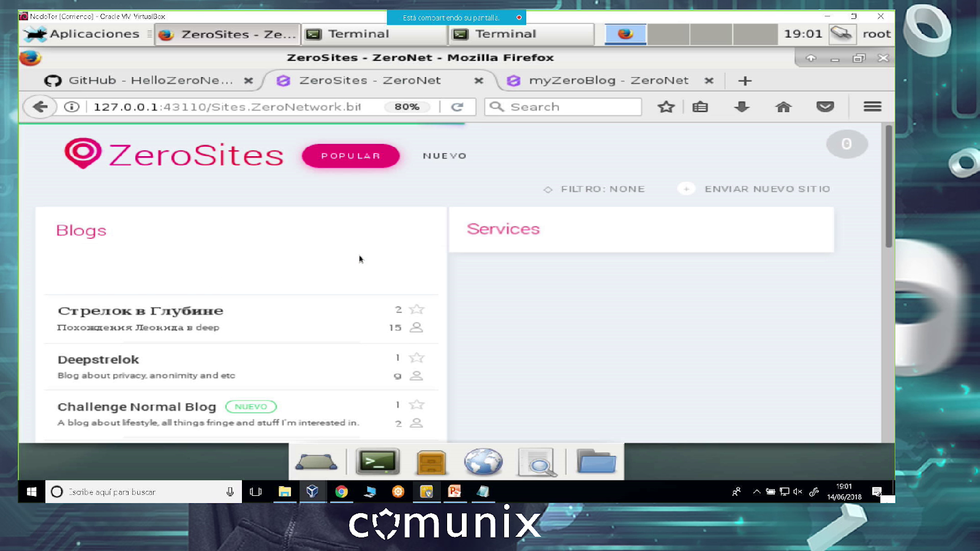Show desktop from the dock

pos(316,462)
